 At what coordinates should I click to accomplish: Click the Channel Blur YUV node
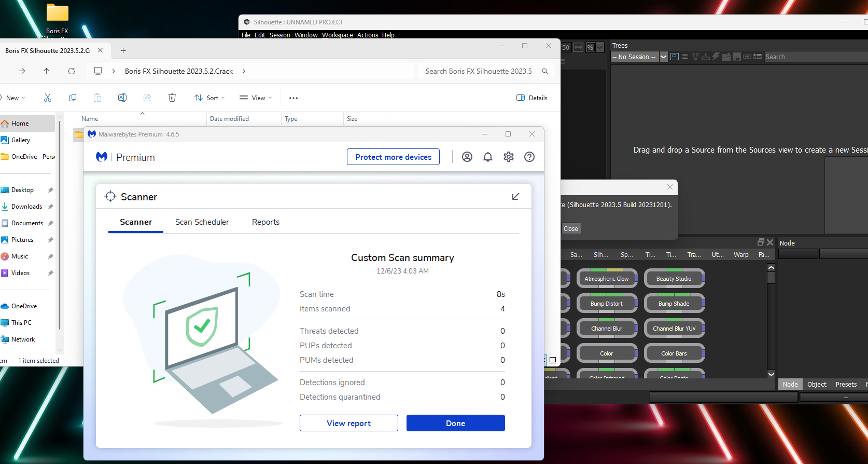(674, 329)
